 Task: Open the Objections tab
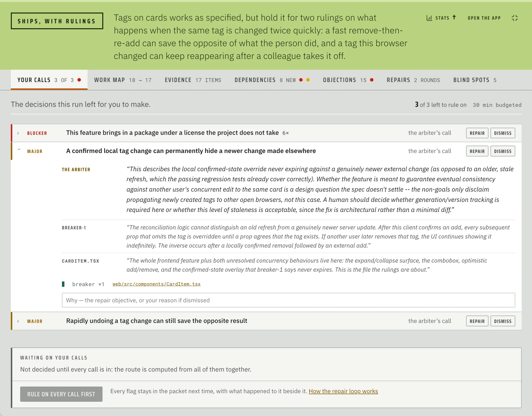pos(348,80)
